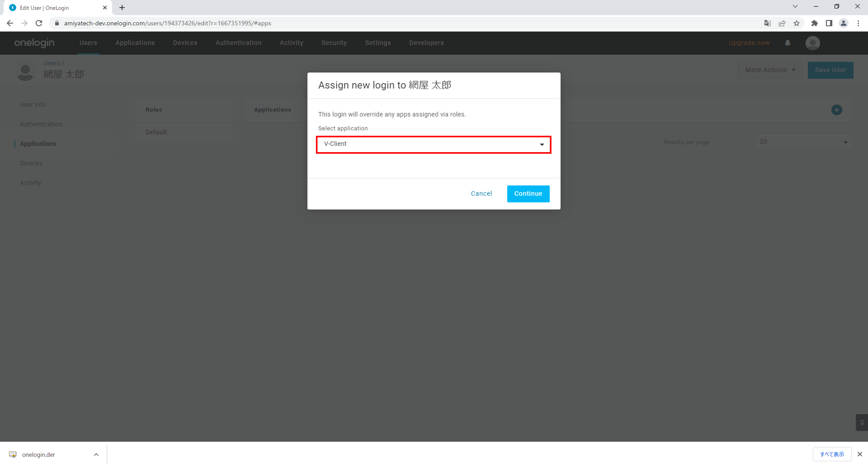Click Continue in the dialog

click(x=528, y=194)
